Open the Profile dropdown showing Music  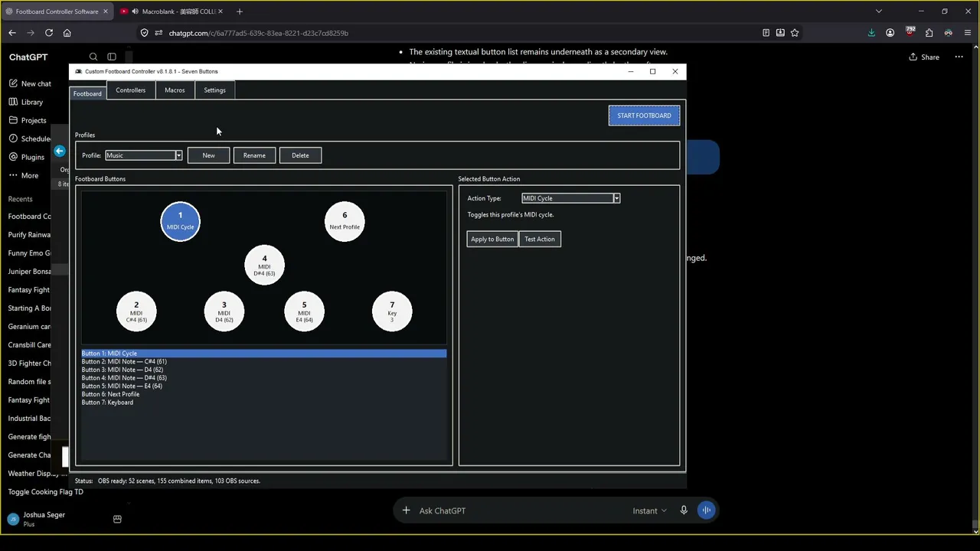(x=144, y=155)
